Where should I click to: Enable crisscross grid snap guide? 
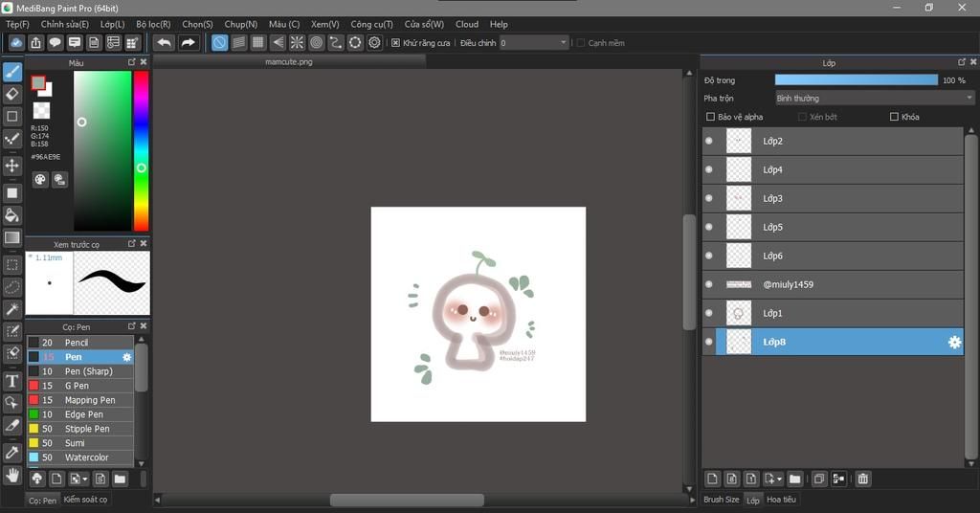click(258, 42)
